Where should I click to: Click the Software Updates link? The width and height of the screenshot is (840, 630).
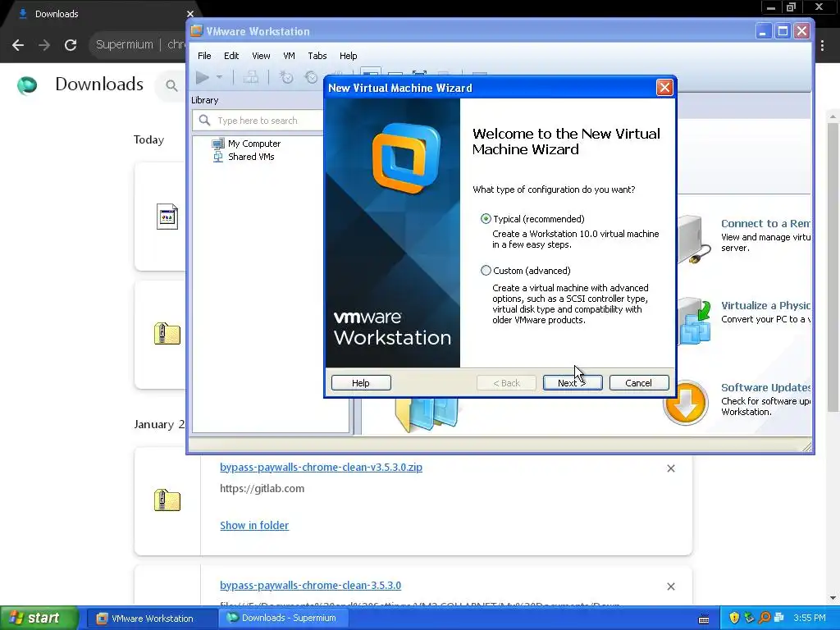765,387
